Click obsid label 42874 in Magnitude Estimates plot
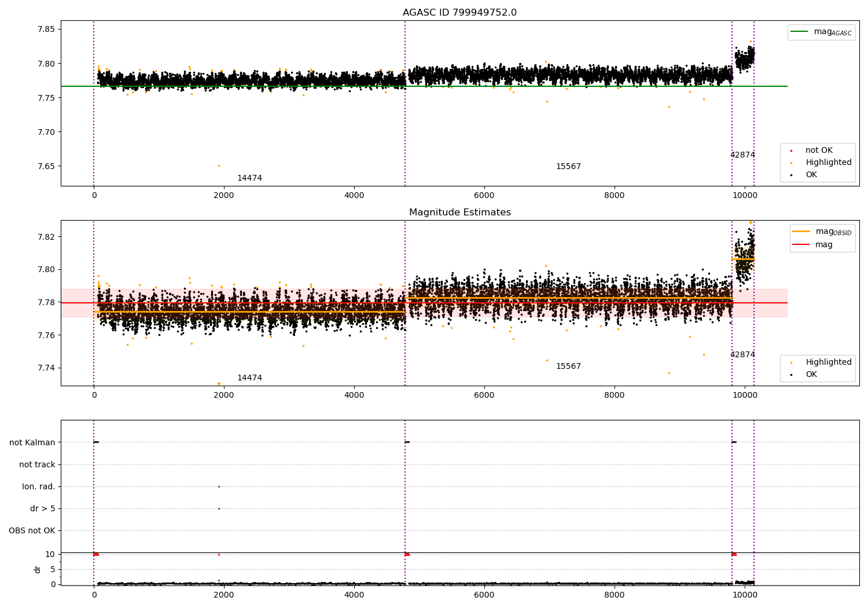Screen dimensions: 868x608 coord(742,355)
